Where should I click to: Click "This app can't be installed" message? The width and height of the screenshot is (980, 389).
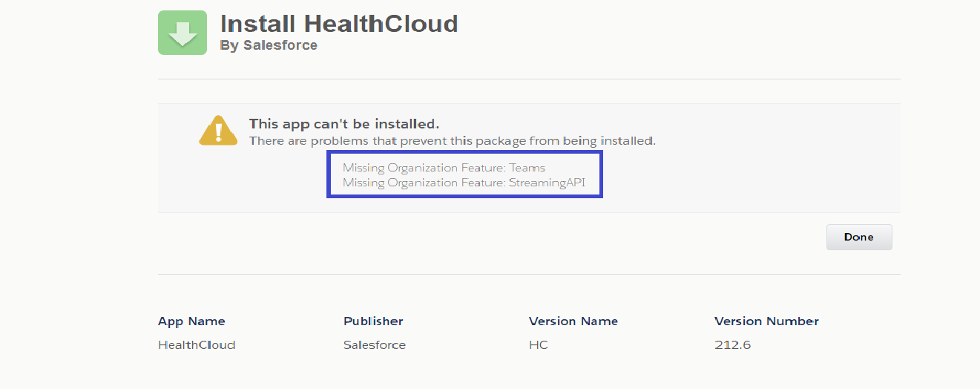[344, 124]
